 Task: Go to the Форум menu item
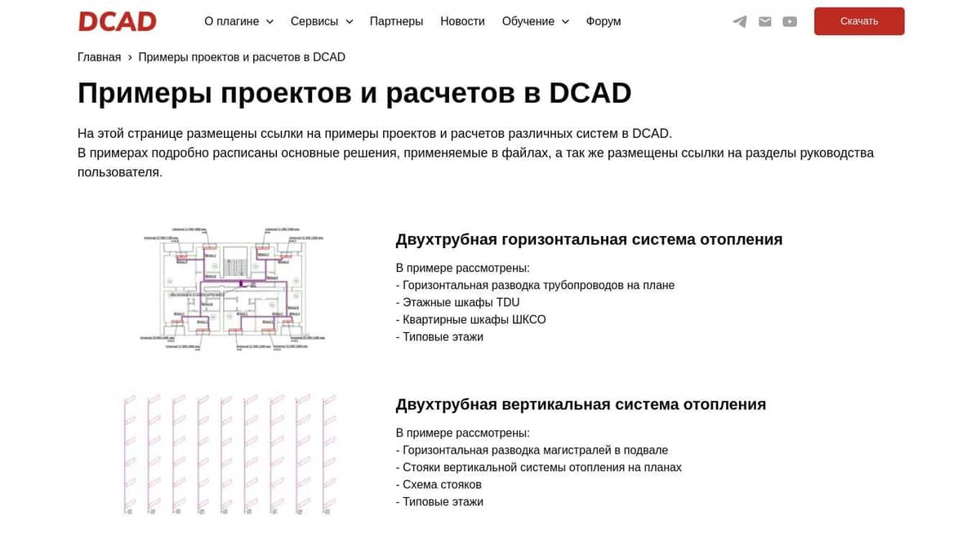[603, 21]
